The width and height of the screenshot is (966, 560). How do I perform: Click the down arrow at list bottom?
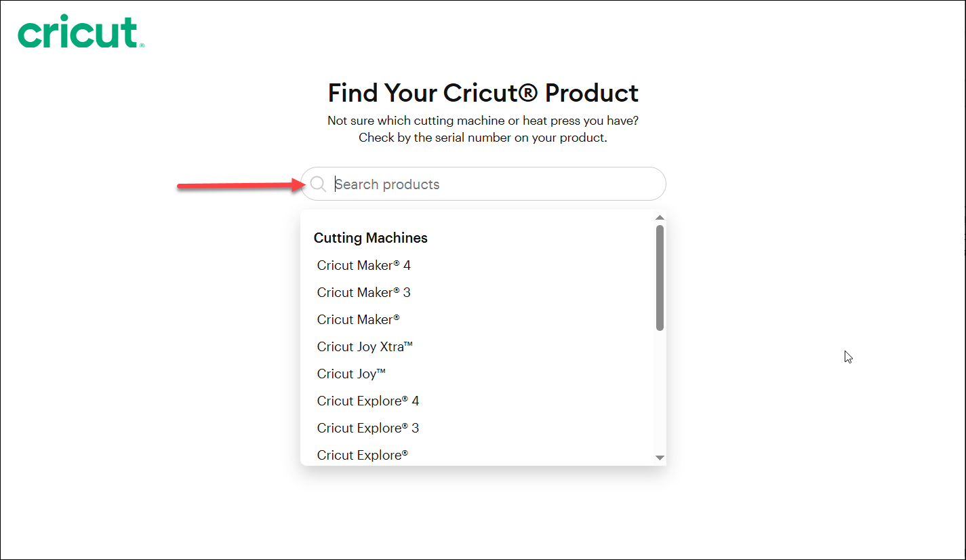[659, 458]
